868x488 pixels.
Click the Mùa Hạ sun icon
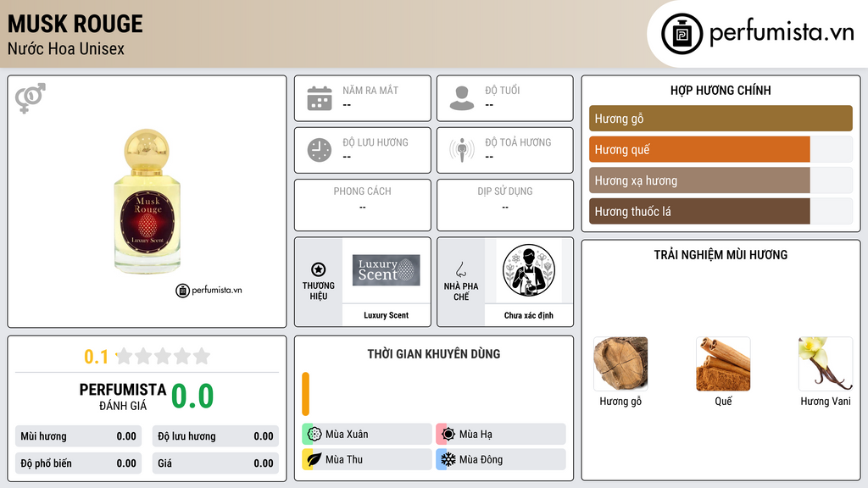point(448,435)
